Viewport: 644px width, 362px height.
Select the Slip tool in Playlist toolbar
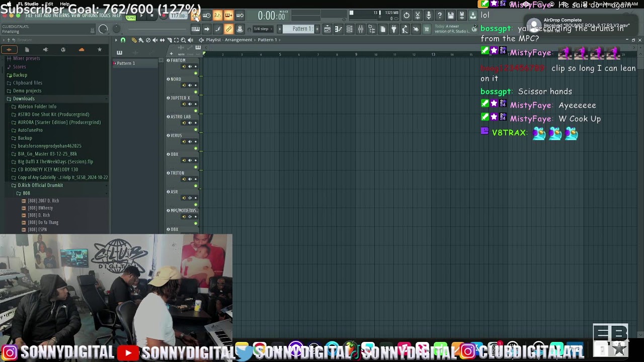(x=162, y=40)
